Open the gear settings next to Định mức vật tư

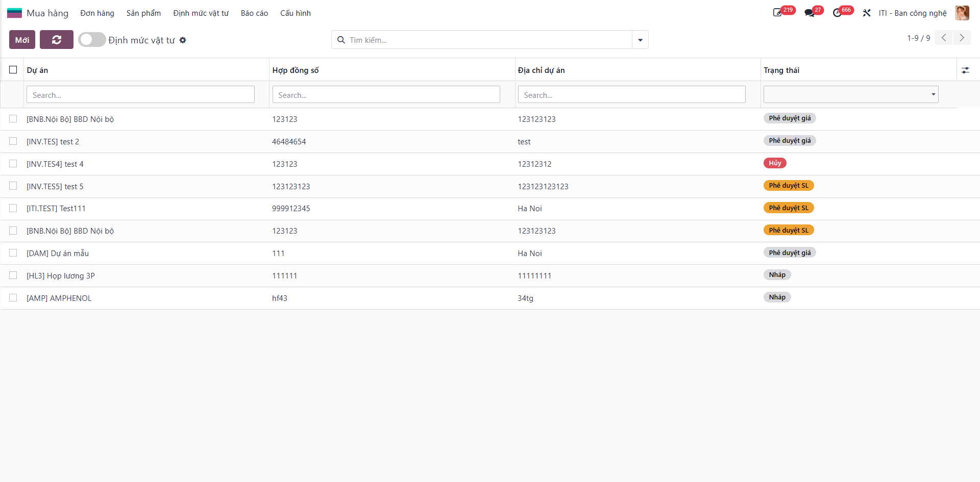tap(183, 40)
